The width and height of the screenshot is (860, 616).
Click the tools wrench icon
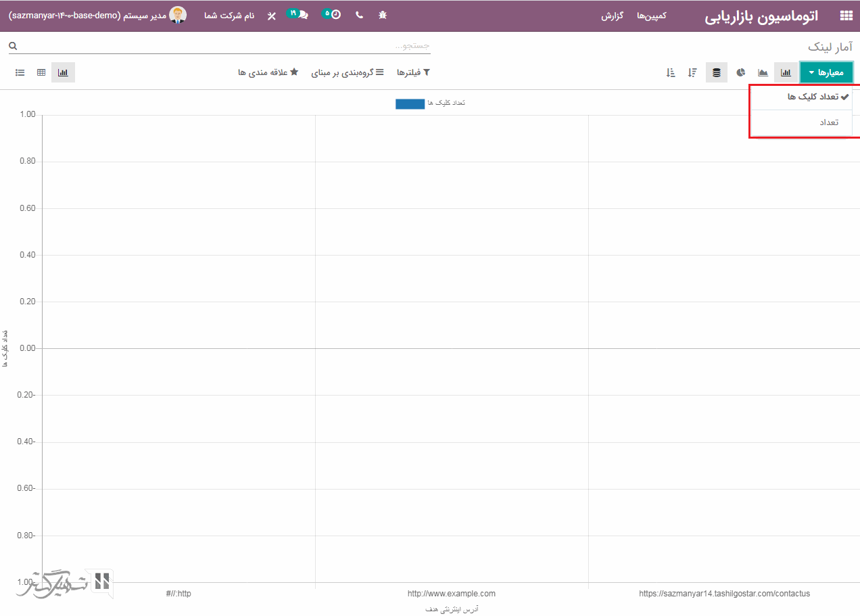pos(272,16)
